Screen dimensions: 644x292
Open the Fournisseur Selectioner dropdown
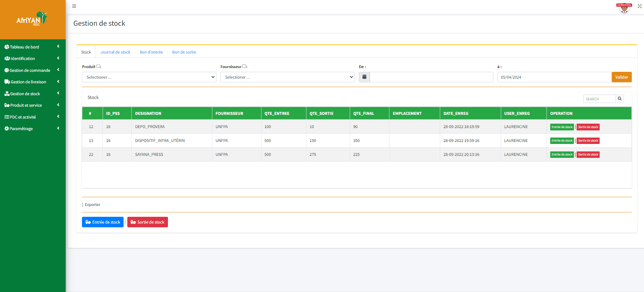click(287, 77)
